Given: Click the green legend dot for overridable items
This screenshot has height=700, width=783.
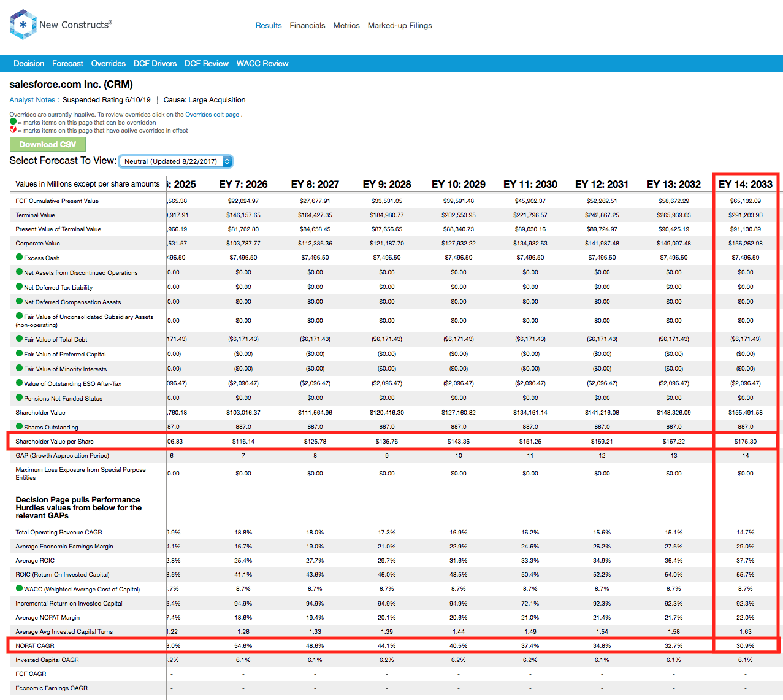Looking at the screenshot, I should [x=13, y=121].
